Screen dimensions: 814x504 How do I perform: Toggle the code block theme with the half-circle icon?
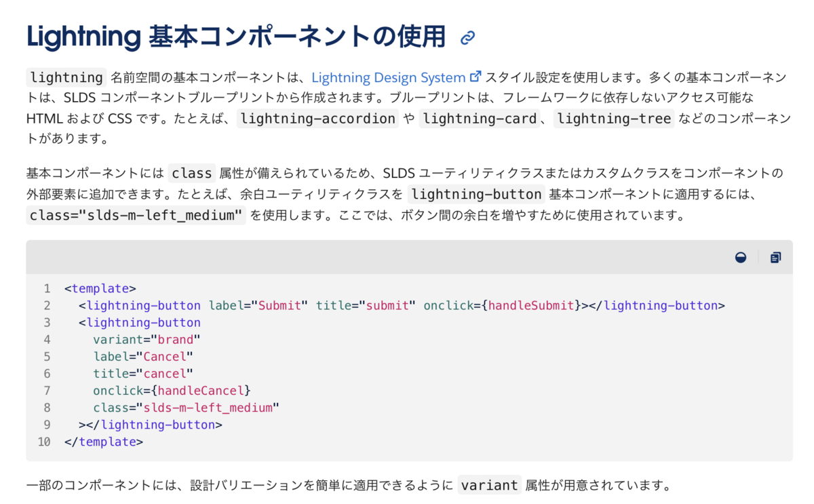point(741,257)
